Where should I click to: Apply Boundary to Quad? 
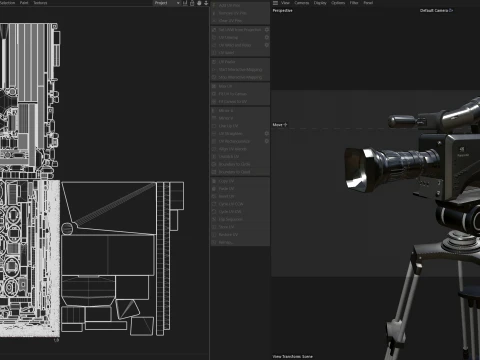coord(240,172)
